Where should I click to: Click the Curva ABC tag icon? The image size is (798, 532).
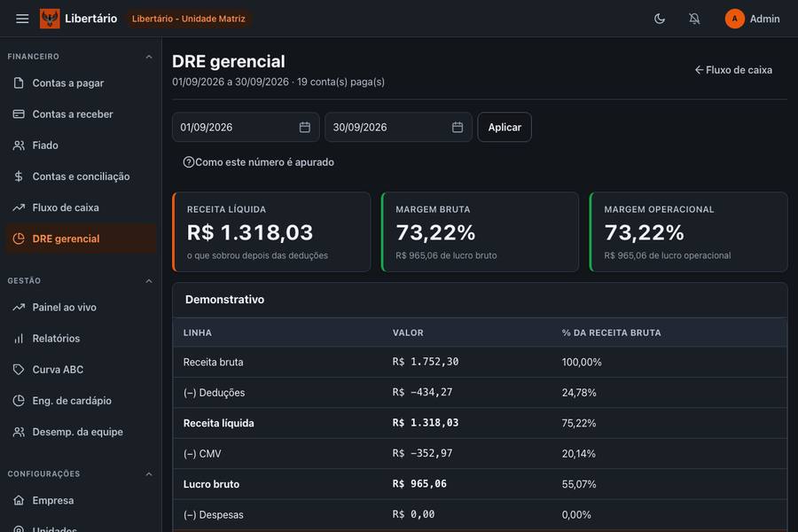tap(19, 370)
